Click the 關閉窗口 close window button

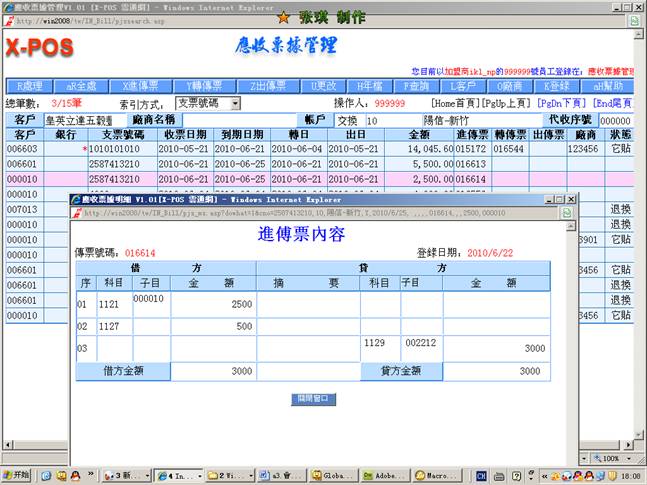311,398
